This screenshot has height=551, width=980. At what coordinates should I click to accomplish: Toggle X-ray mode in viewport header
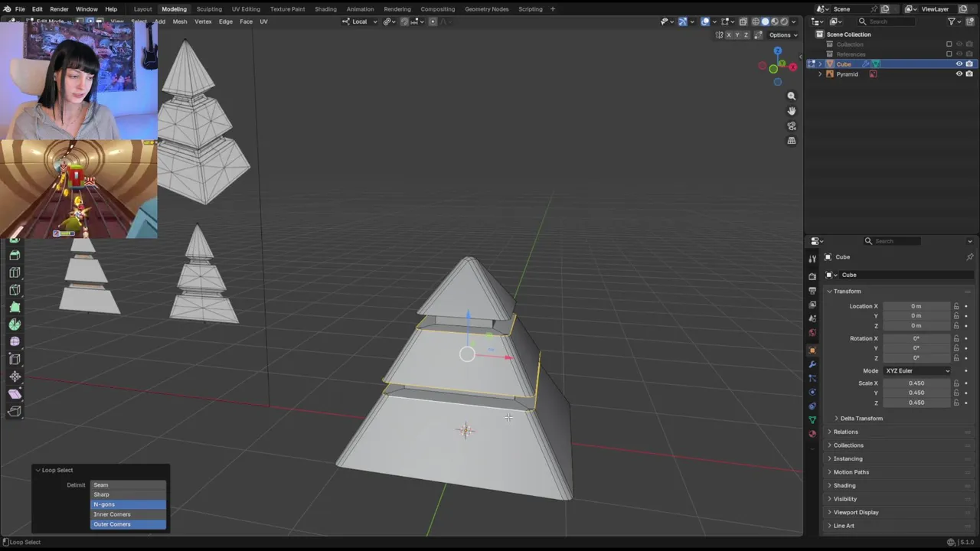pos(743,21)
